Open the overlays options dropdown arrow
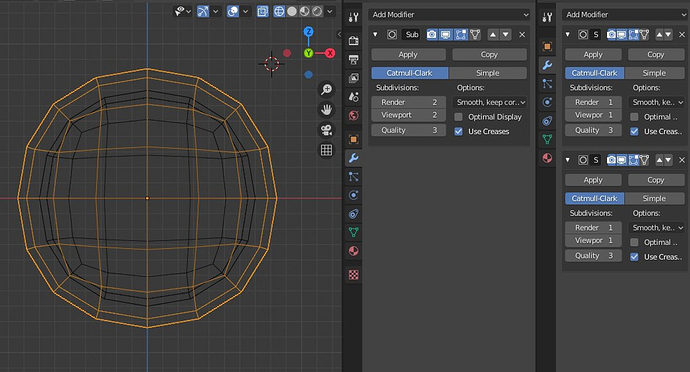690x372 pixels. 246,11
